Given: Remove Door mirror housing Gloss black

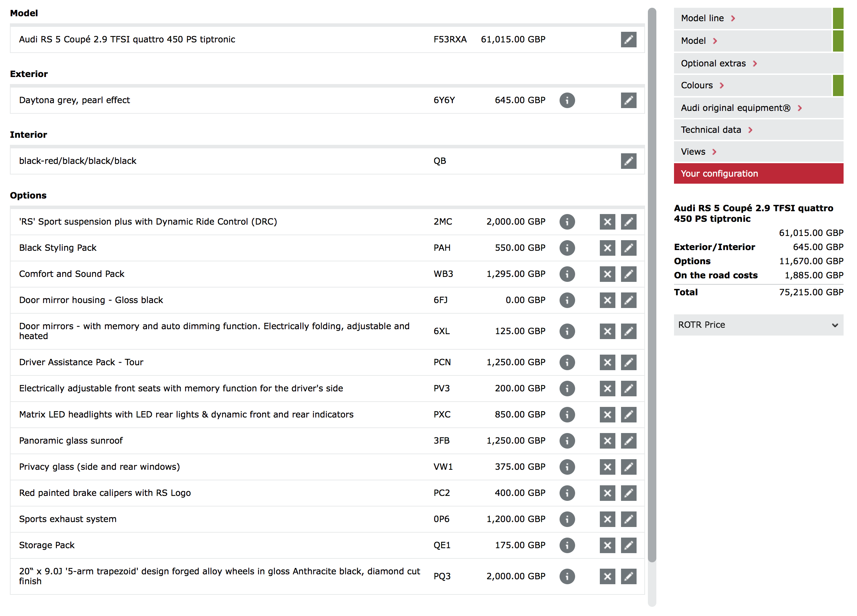Looking at the screenshot, I should pyautogui.click(x=607, y=300).
